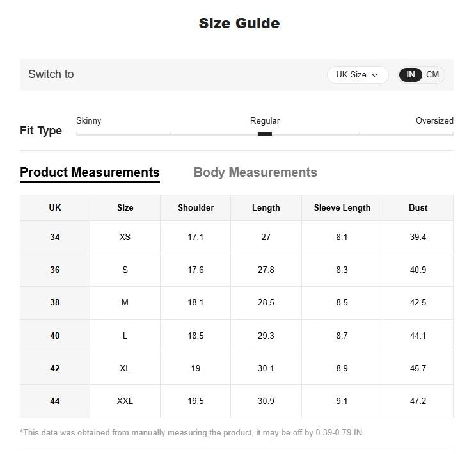Select the Product Measurements tab

click(x=90, y=172)
